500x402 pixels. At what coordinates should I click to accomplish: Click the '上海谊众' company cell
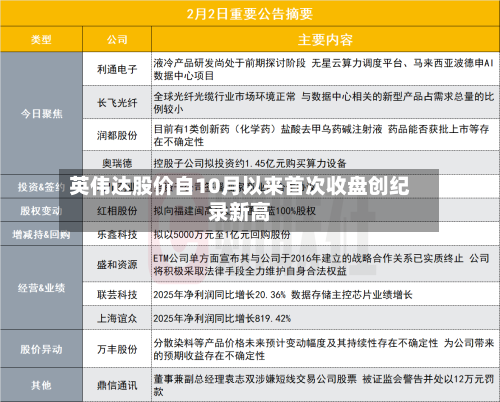coord(117,318)
